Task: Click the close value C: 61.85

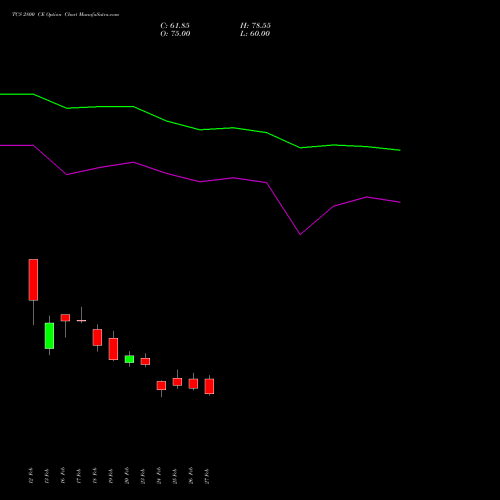Action: click(x=175, y=26)
